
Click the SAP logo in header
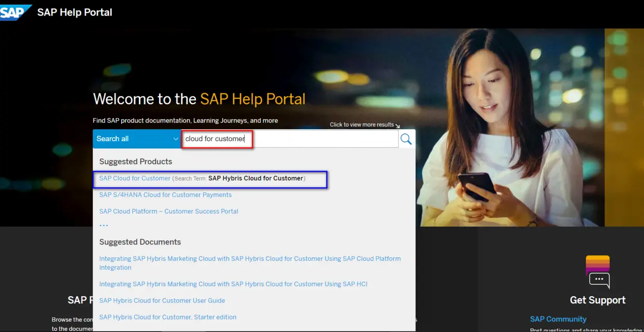16,12
